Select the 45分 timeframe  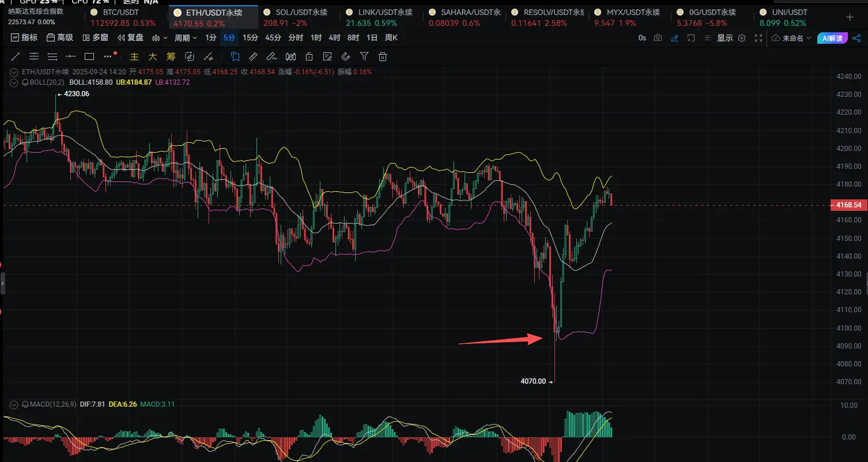point(273,38)
